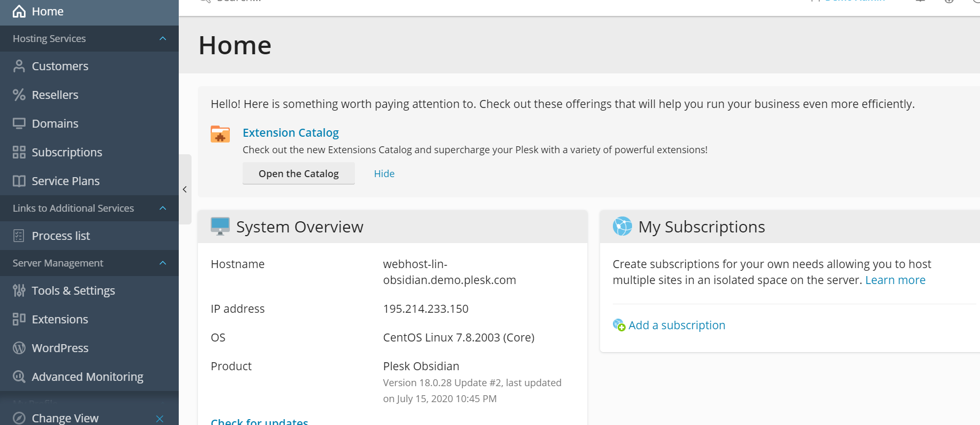The height and width of the screenshot is (425, 980).
Task: Click the Tools & Settings sliders icon
Action: [x=19, y=290]
